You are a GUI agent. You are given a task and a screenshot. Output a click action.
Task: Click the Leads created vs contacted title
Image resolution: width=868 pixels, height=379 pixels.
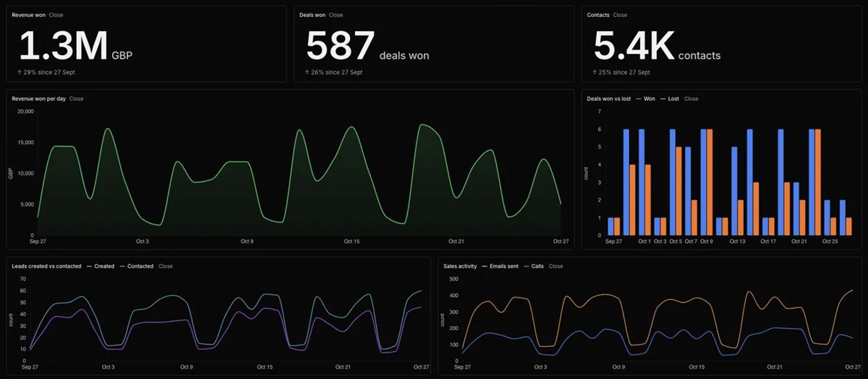pyautogui.click(x=47, y=266)
